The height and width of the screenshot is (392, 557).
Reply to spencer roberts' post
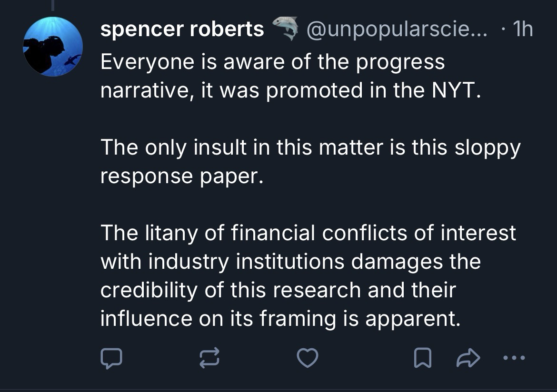pos(111,358)
